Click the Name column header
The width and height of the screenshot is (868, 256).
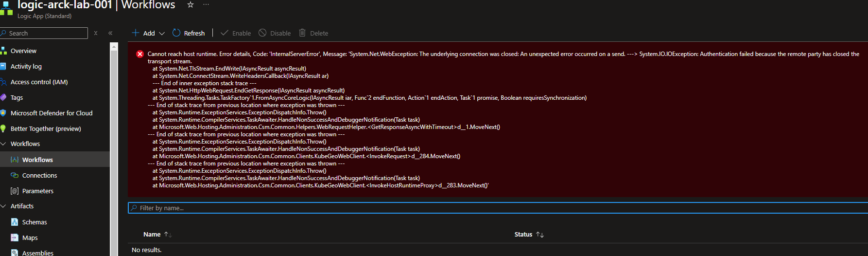click(x=152, y=235)
